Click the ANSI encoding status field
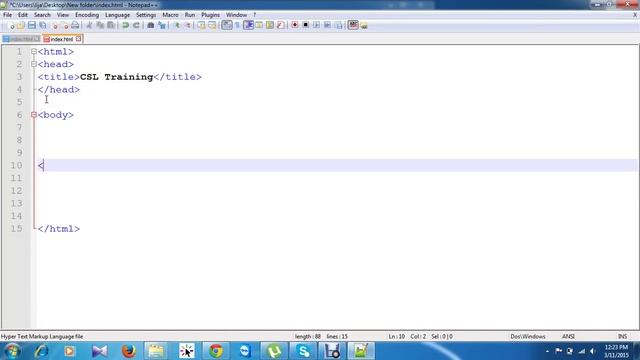This screenshot has height=360, width=640. point(568,336)
